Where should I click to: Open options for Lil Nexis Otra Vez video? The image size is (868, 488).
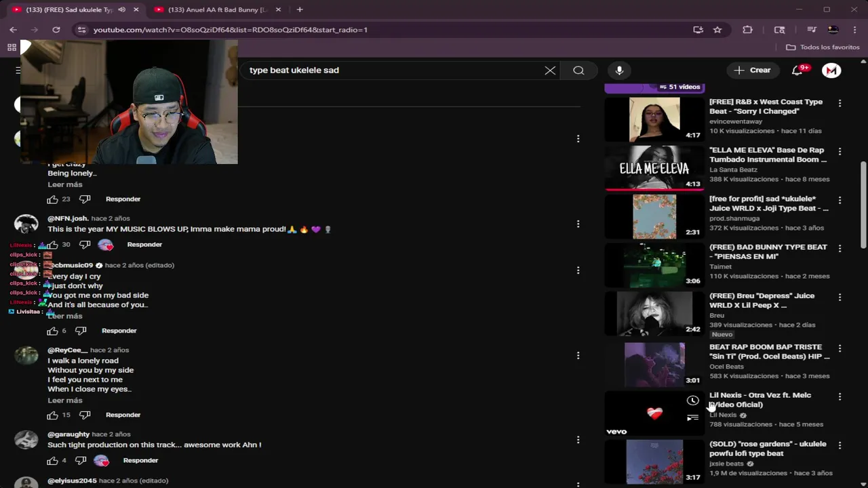pyautogui.click(x=840, y=396)
